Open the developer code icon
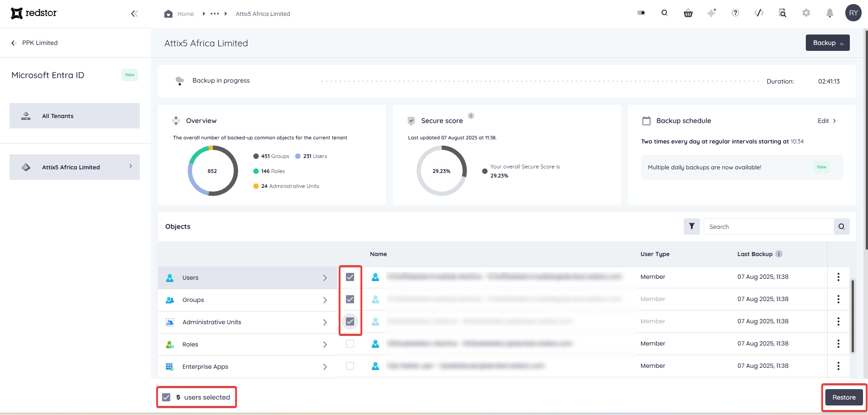 pos(759,13)
